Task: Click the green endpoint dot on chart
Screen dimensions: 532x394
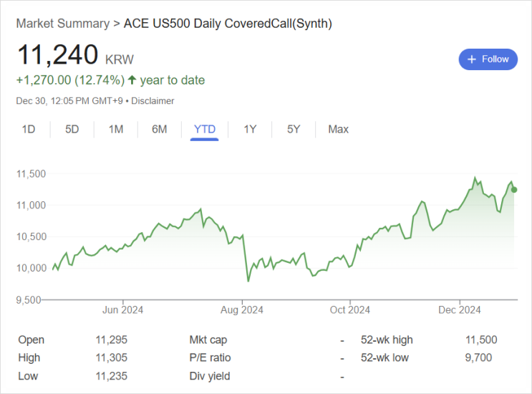Action: pos(514,190)
